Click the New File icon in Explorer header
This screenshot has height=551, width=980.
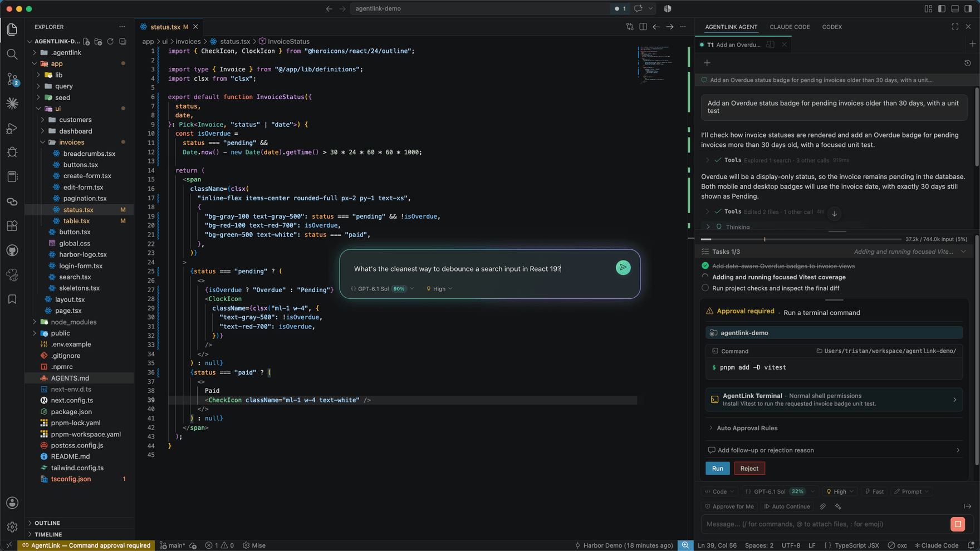tap(86, 42)
